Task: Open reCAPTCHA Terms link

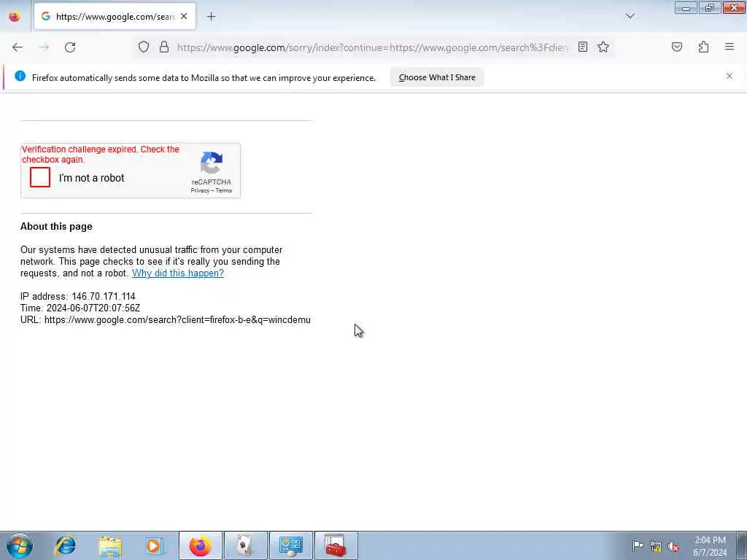Action: pyautogui.click(x=223, y=190)
